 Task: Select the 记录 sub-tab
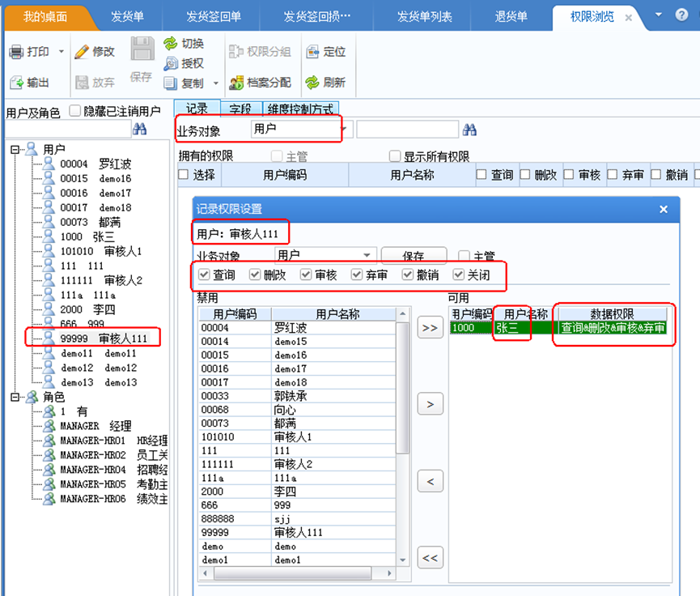tap(197, 109)
